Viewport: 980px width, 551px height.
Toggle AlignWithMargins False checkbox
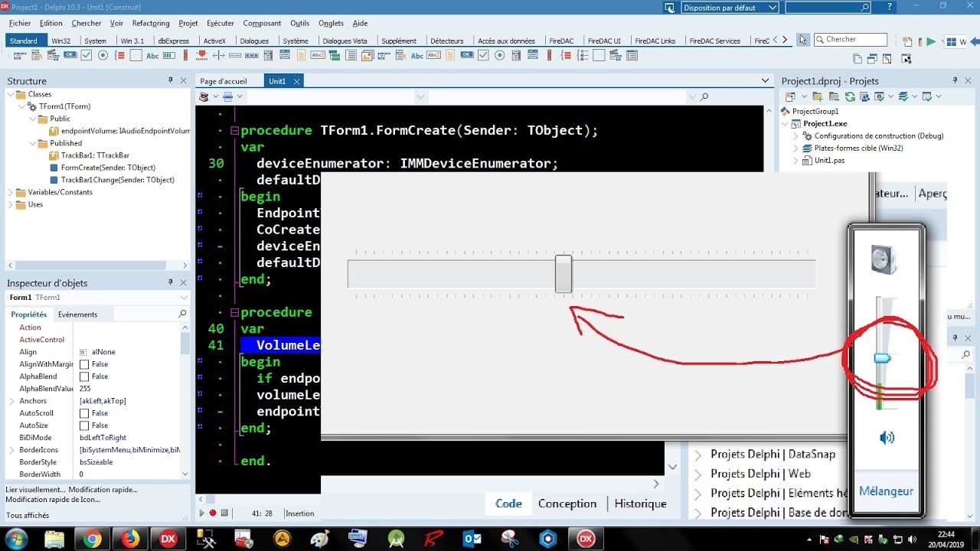click(x=84, y=364)
